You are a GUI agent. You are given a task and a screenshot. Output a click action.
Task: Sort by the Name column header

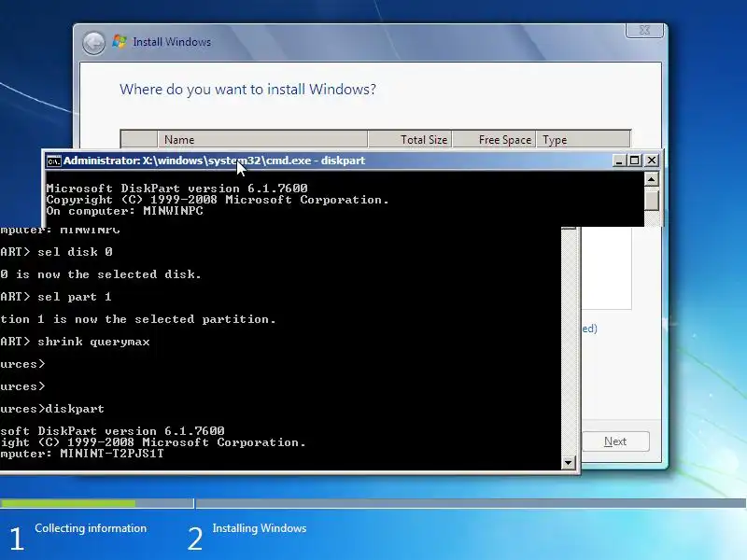262,139
